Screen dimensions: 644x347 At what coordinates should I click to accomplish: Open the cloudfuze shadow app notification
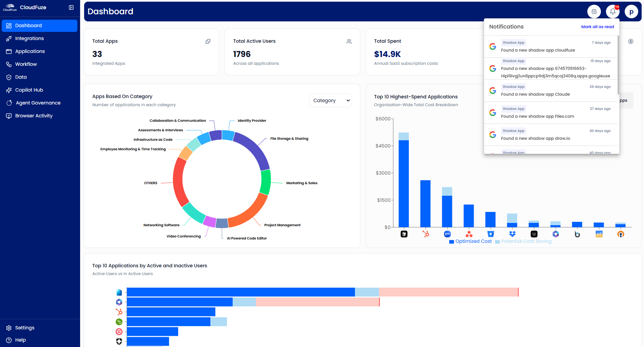point(550,46)
